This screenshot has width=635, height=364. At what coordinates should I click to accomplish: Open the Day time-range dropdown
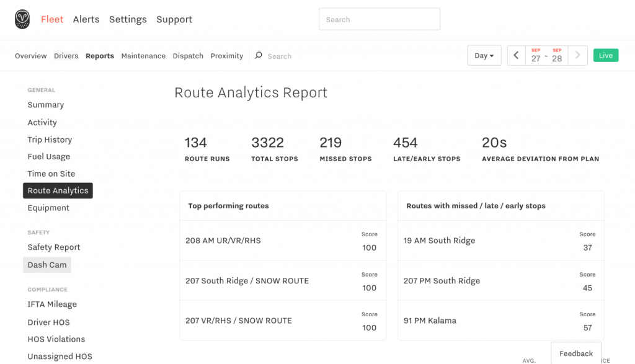click(x=484, y=55)
